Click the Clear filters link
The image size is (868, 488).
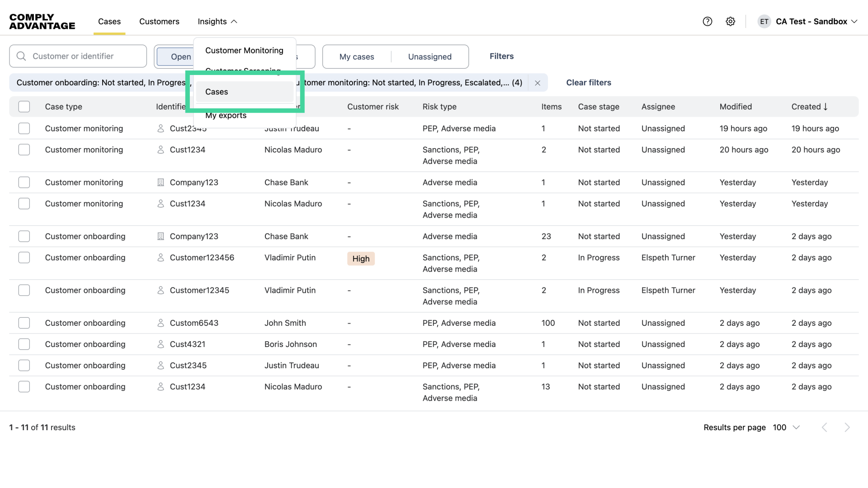tap(588, 83)
